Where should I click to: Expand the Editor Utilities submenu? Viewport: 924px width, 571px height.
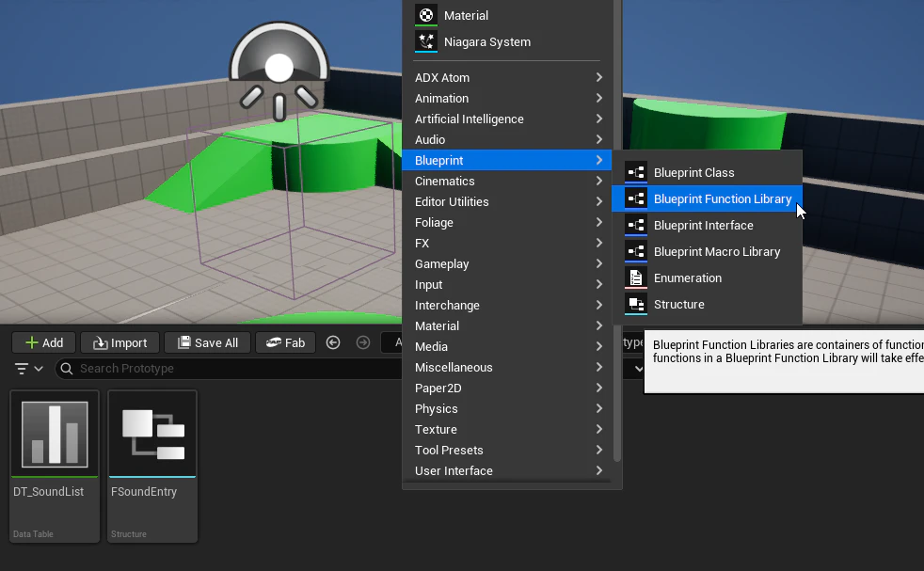[x=509, y=201]
